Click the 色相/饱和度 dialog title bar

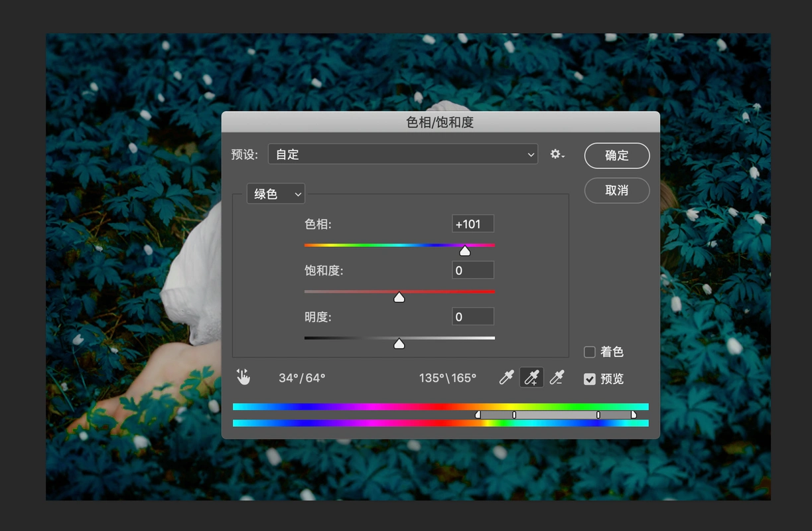coord(440,121)
